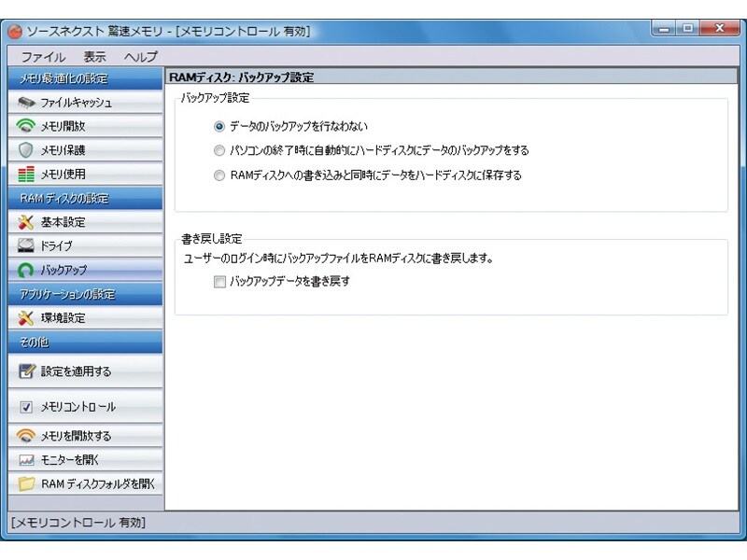Open ドライブ label in sidebar

coord(57,245)
